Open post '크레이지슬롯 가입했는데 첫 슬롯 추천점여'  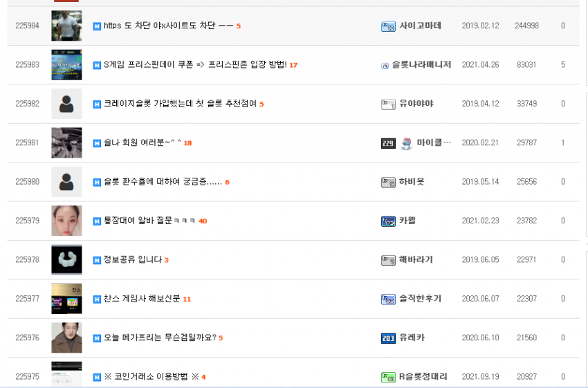[180, 104]
